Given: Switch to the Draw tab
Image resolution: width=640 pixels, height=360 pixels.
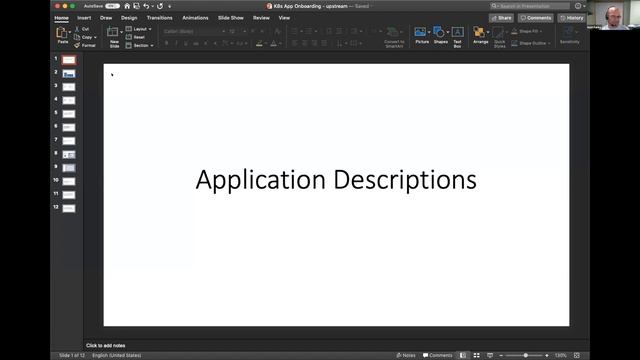Looking at the screenshot, I should pos(106,18).
